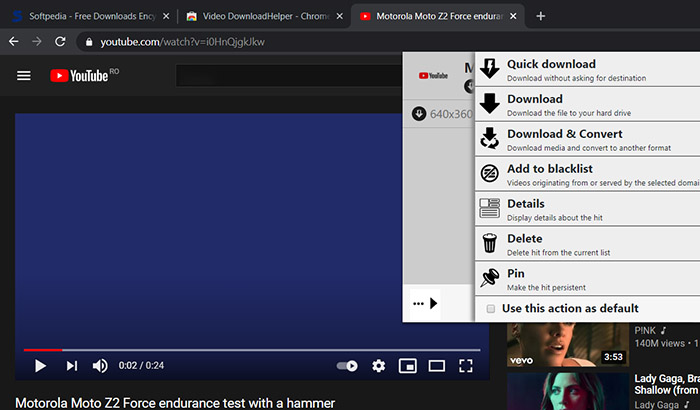Switch to theater mode
Image resolution: width=700 pixels, height=410 pixels.
click(437, 366)
